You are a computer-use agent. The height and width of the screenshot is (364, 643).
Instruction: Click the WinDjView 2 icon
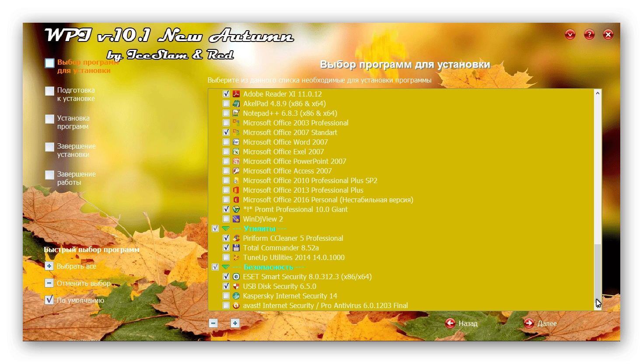pyautogui.click(x=236, y=219)
